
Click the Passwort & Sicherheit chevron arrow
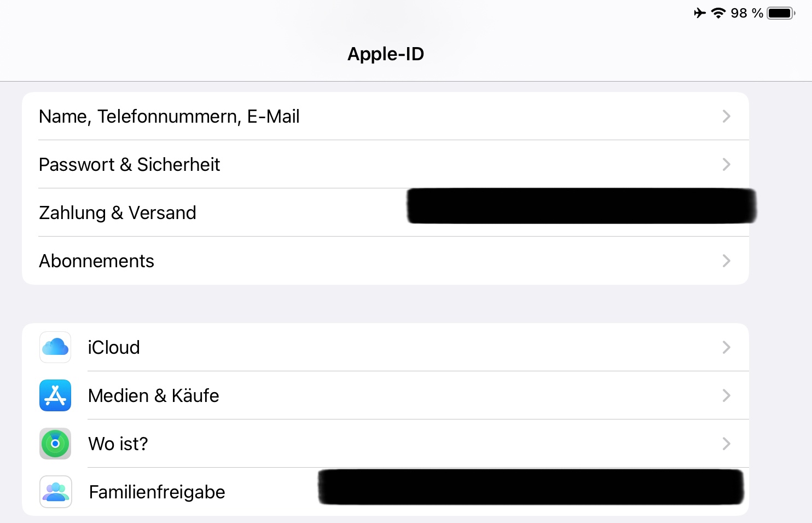tap(726, 164)
